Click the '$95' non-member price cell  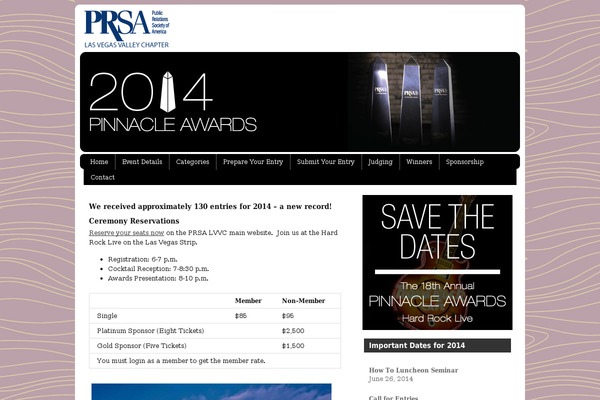coord(288,316)
